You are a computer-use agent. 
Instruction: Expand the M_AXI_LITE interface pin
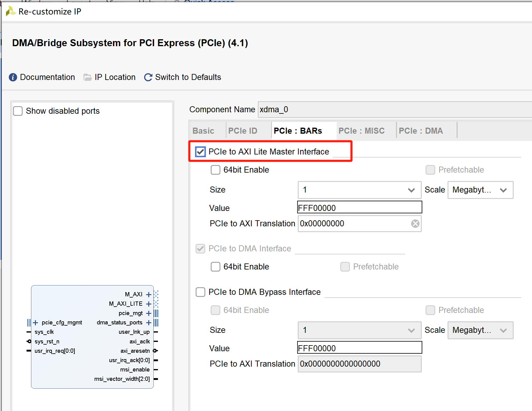click(148, 304)
